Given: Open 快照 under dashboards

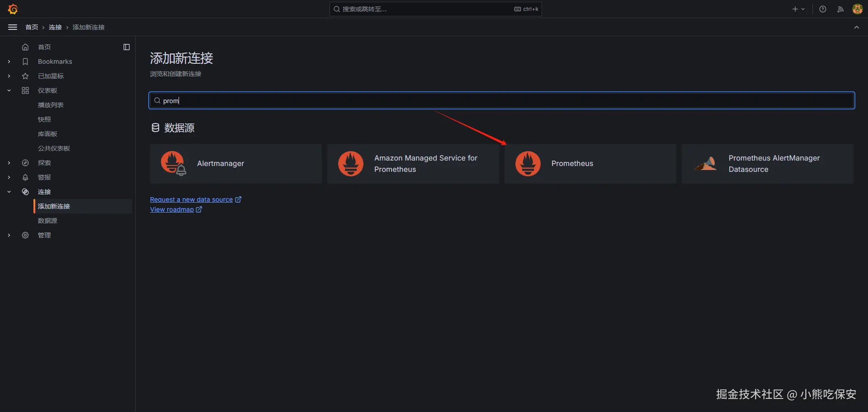Looking at the screenshot, I should point(44,119).
